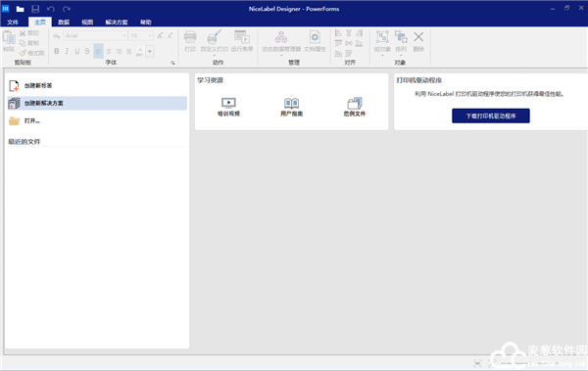Click the NiceLabel app icon in the title bar
This screenshot has height=371, width=588.
[x=6, y=8]
